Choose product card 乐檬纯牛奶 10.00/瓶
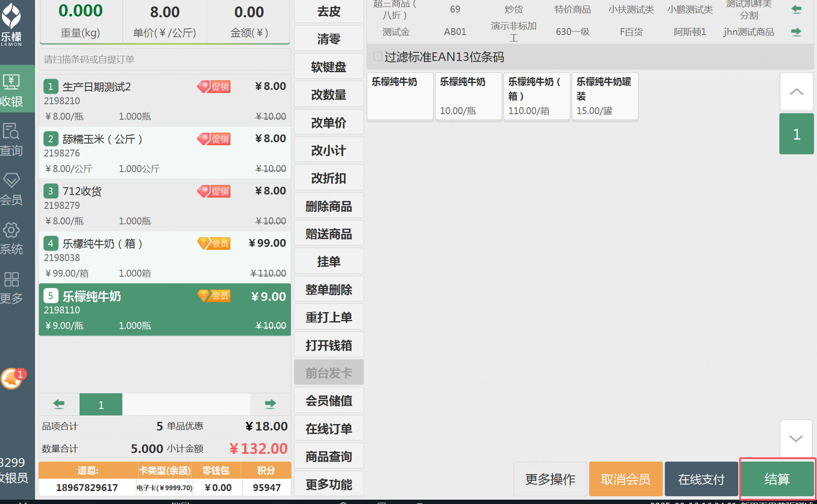This screenshot has width=817, height=504. 468,96
